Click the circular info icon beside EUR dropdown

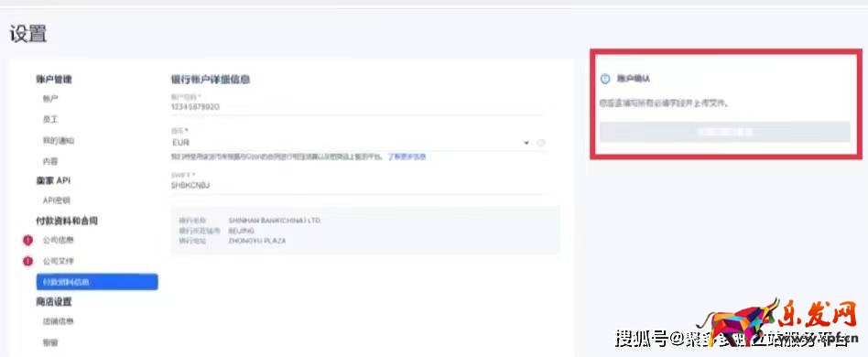pos(541,143)
